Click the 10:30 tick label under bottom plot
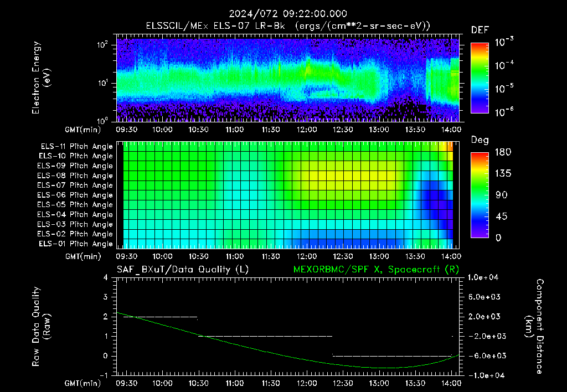Image resolution: width=567 pixels, height=392 pixels. click(198, 383)
